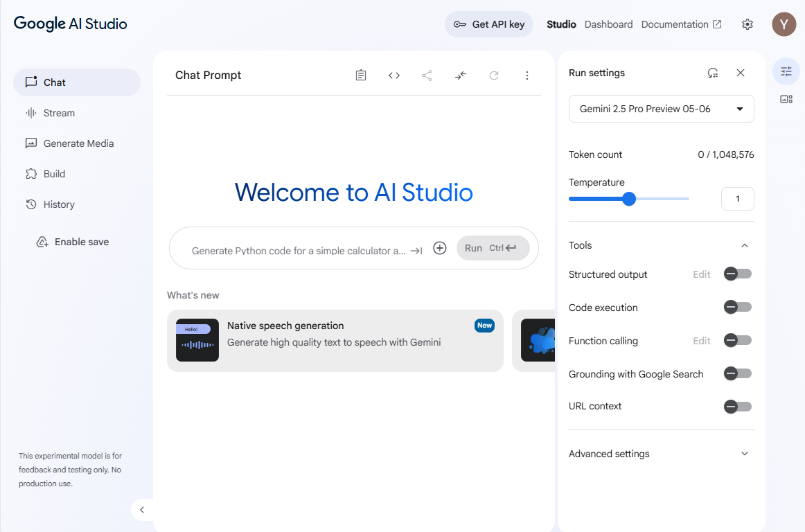Click Native speech generation card title
Screen dimensions: 805x532
pos(285,326)
